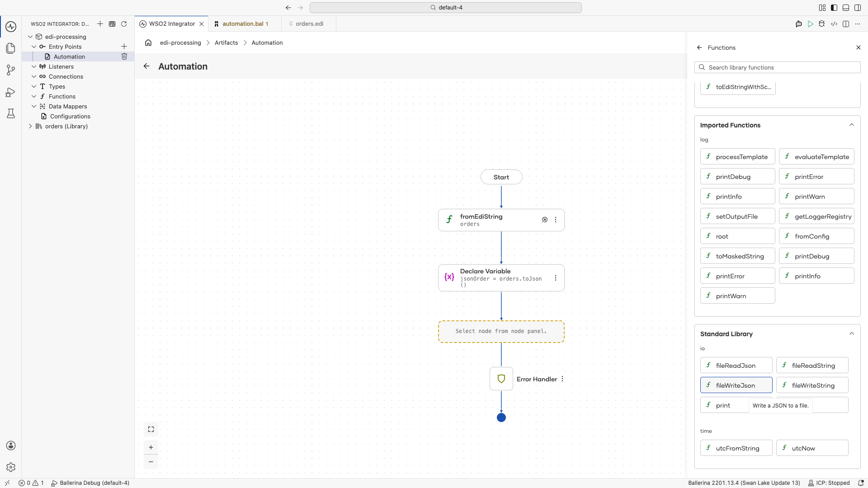Zoom in on the flow canvas
Viewport: 868px width, 488px height.
pos(151,447)
